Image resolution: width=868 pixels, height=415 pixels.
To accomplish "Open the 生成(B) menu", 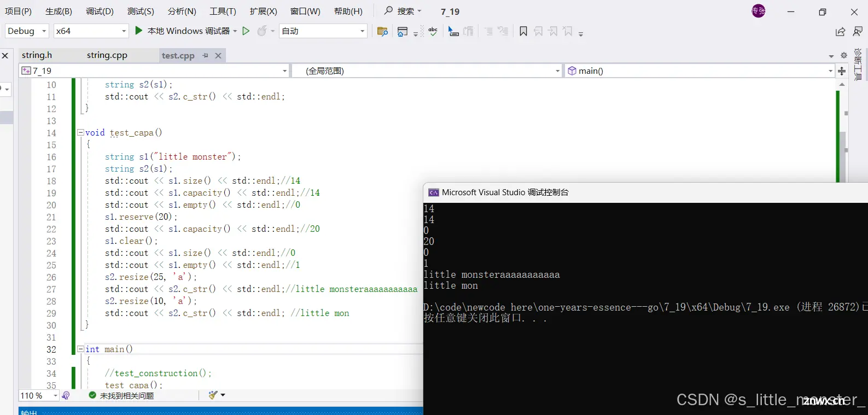I will (x=59, y=11).
